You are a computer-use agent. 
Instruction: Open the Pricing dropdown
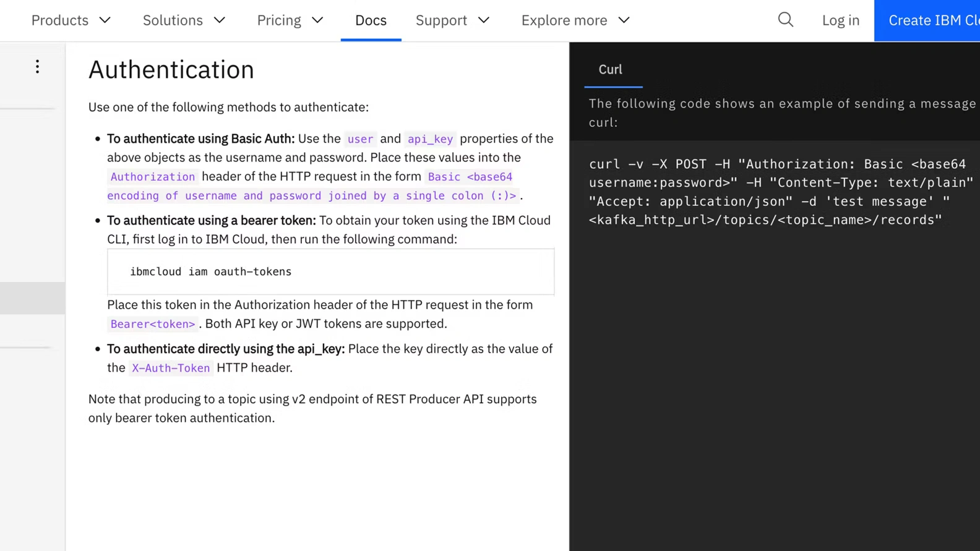pyautogui.click(x=290, y=20)
